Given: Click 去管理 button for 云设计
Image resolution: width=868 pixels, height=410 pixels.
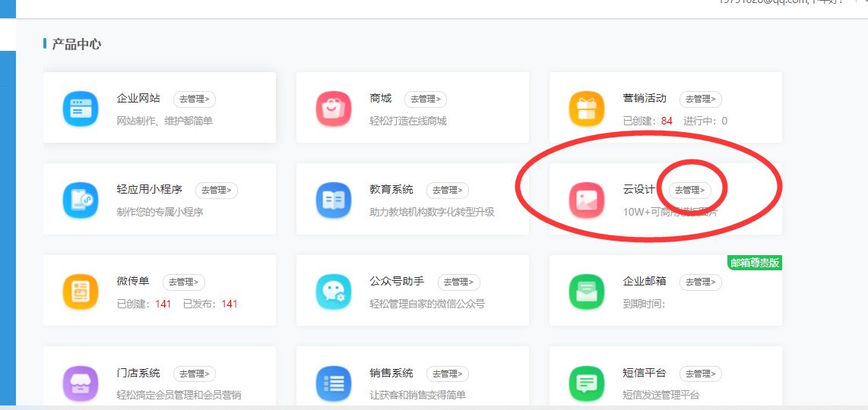Looking at the screenshot, I should click(689, 190).
